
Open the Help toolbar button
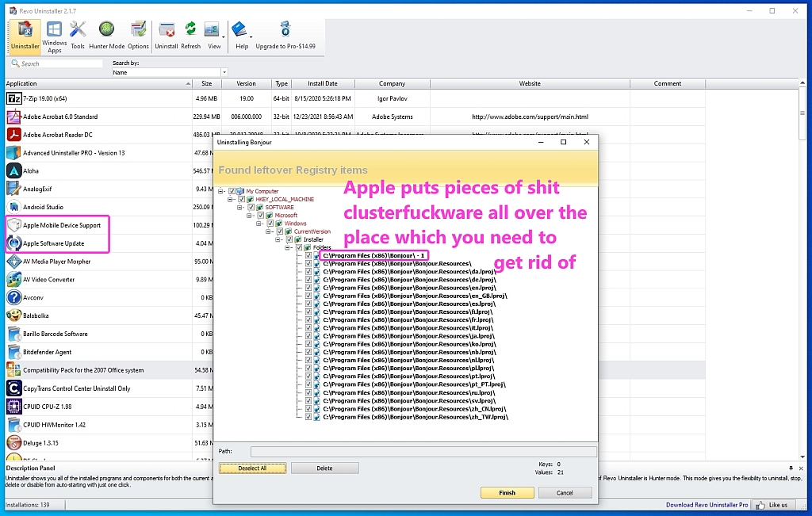point(241,36)
